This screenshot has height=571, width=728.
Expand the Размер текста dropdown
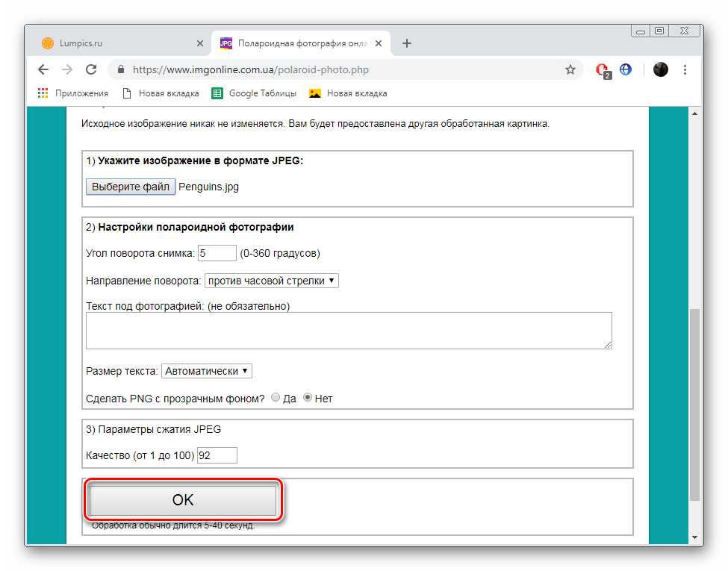tap(207, 370)
